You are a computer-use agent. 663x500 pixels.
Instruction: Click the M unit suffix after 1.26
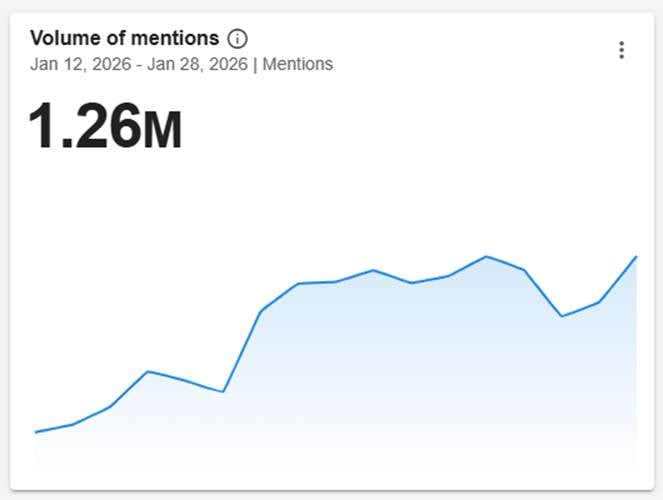(x=162, y=132)
